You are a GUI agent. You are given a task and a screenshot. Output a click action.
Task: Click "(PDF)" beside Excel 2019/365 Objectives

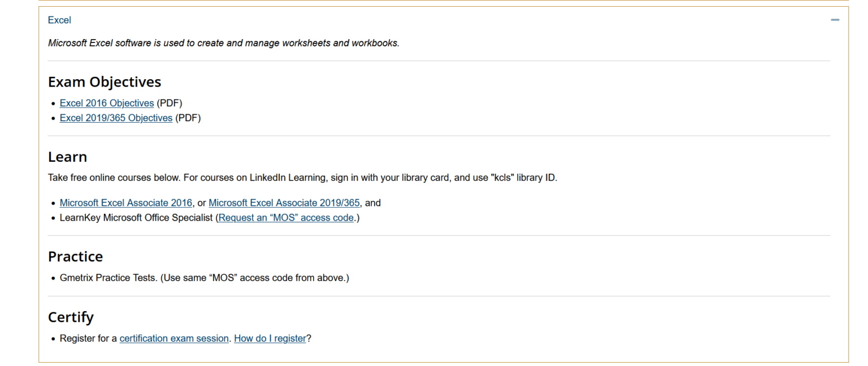pos(188,118)
